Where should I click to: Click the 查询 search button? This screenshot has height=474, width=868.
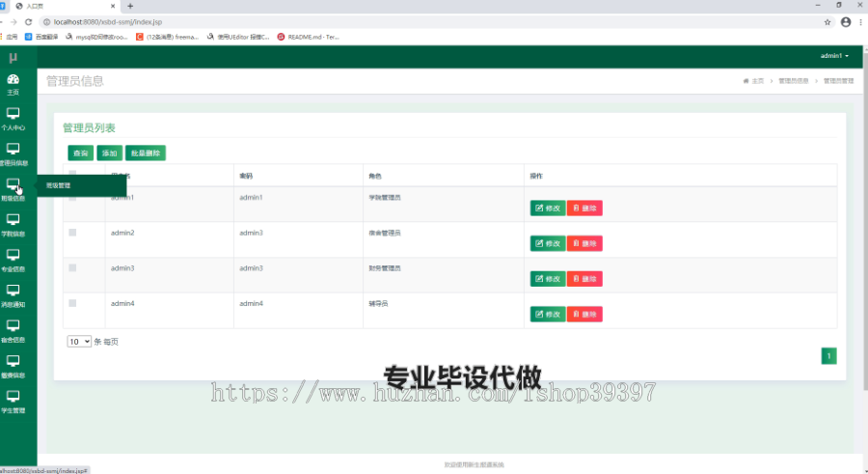tap(81, 153)
